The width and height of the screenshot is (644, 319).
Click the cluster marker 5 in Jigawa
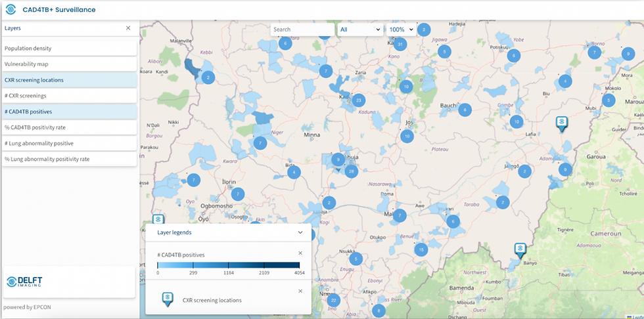pyautogui.click(x=444, y=52)
